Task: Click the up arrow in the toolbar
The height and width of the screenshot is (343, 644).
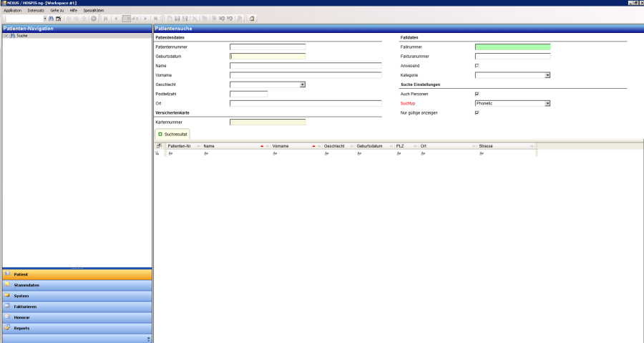Action: pyautogui.click(x=84, y=19)
